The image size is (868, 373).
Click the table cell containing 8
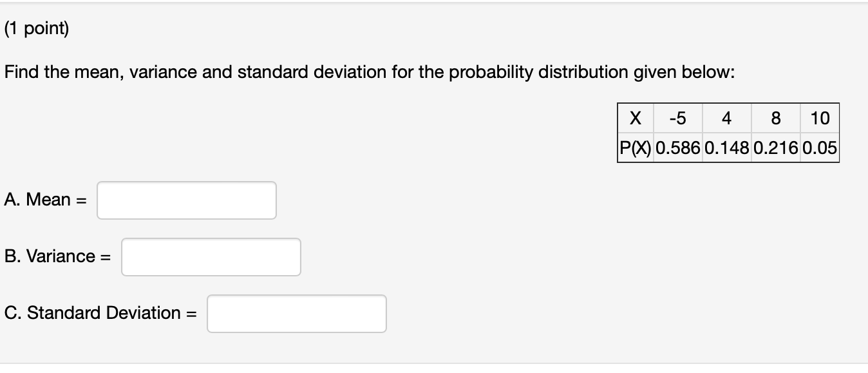pos(775,118)
